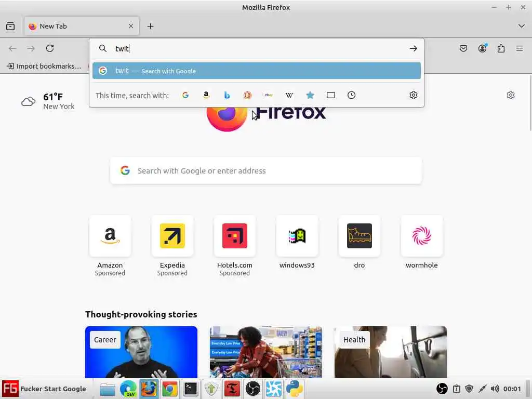Launch the Python icon in taskbar

tap(294, 389)
